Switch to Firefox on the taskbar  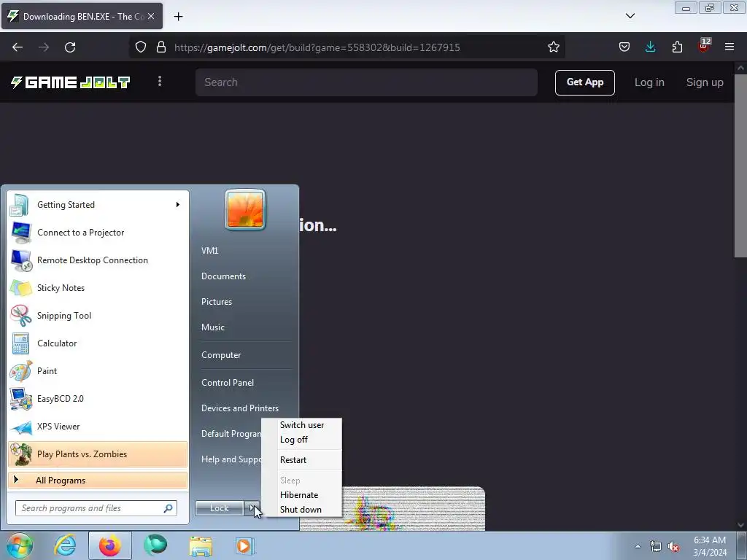pos(110,545)
